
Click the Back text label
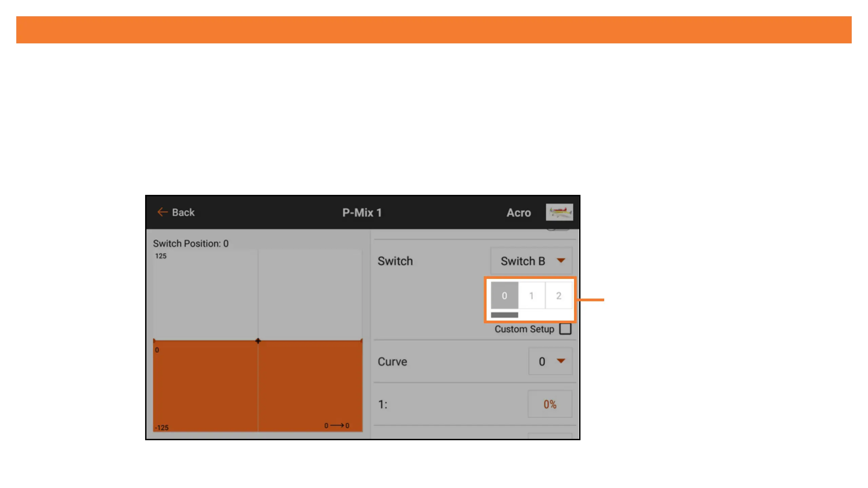[x=183, y=212]
